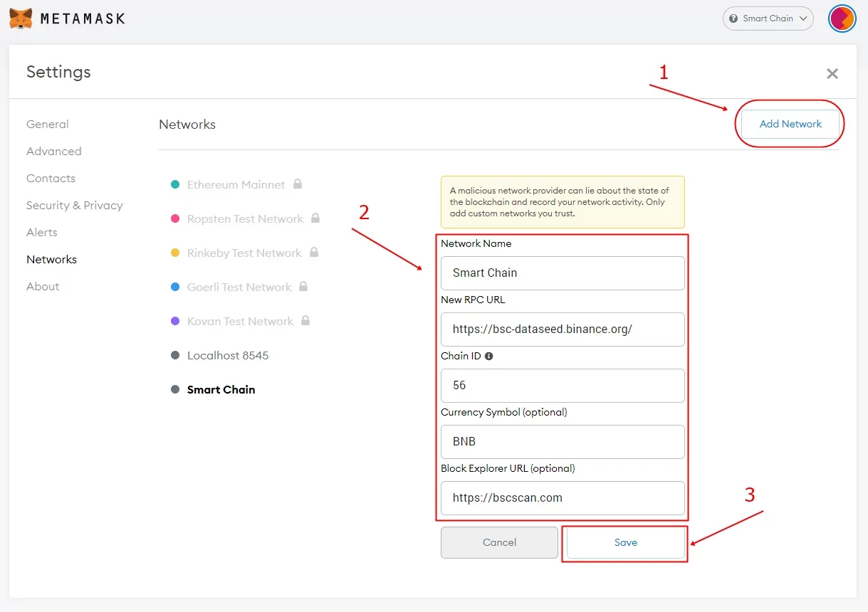
Task: Click the lock icon beside Kovan Test Network
Action: [x=305, y=321]
